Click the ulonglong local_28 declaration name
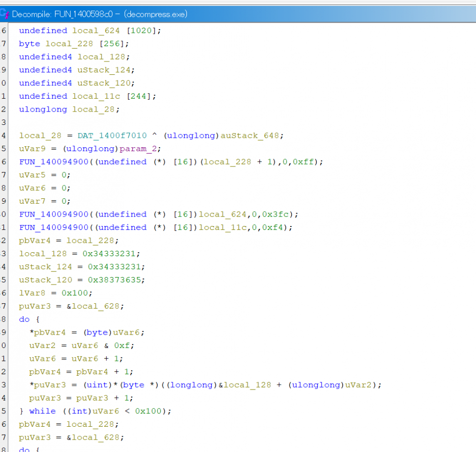 click(x=93, y=110)
